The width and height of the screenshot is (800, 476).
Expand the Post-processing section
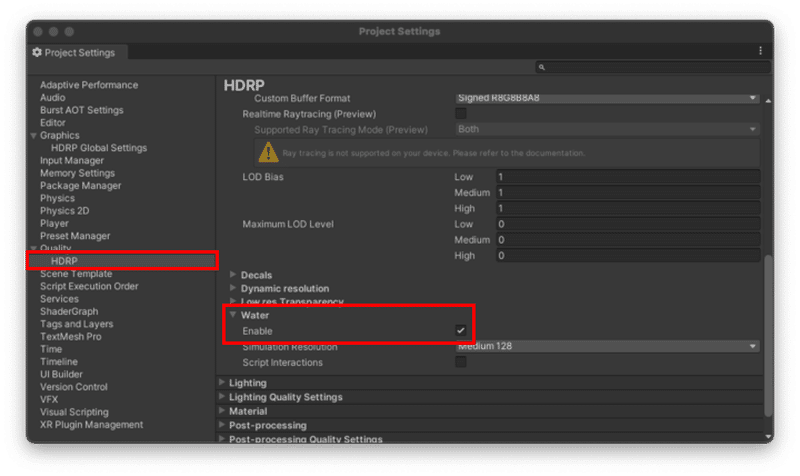[x=222, y=425]
